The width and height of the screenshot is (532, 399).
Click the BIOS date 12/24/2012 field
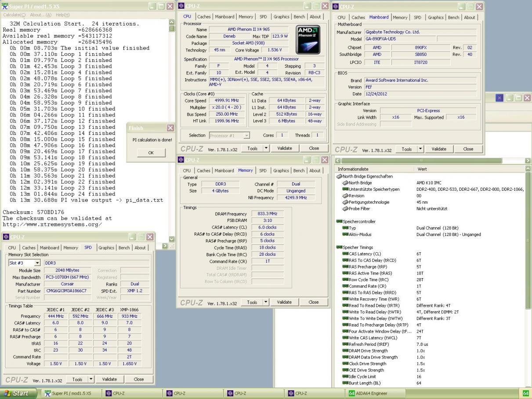pyautogui.click(x=420, y=94)
